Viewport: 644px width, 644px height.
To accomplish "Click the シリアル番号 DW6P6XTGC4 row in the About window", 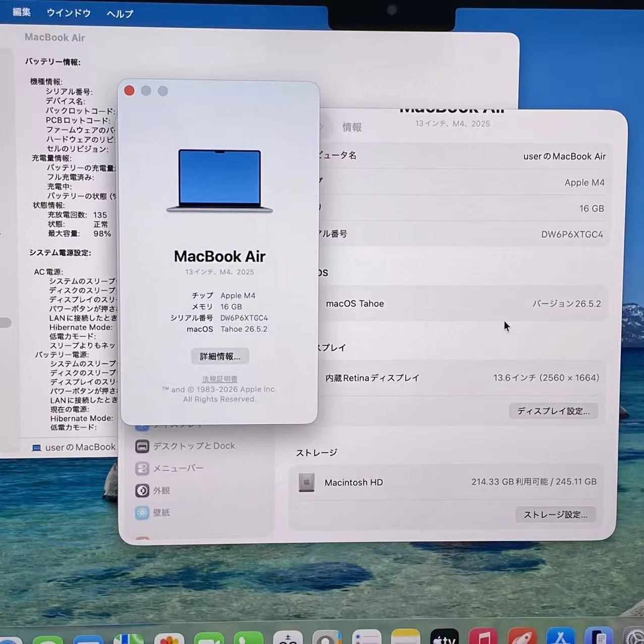I will [x=219, y=318].
